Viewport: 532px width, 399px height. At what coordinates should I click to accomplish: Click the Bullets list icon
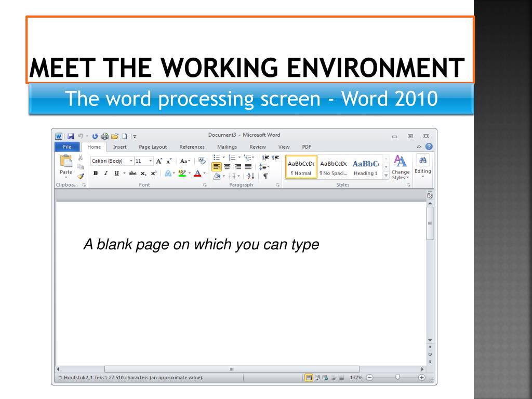click(x=217, y=157)
